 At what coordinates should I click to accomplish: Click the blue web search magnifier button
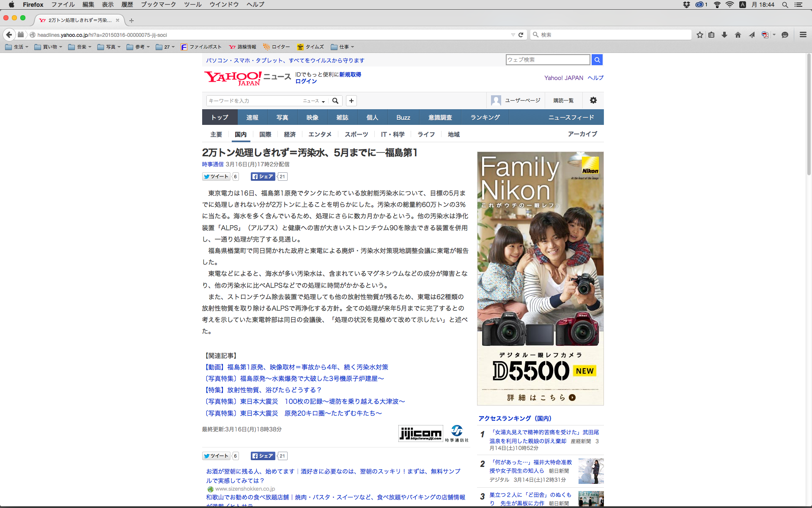point(597,60)
